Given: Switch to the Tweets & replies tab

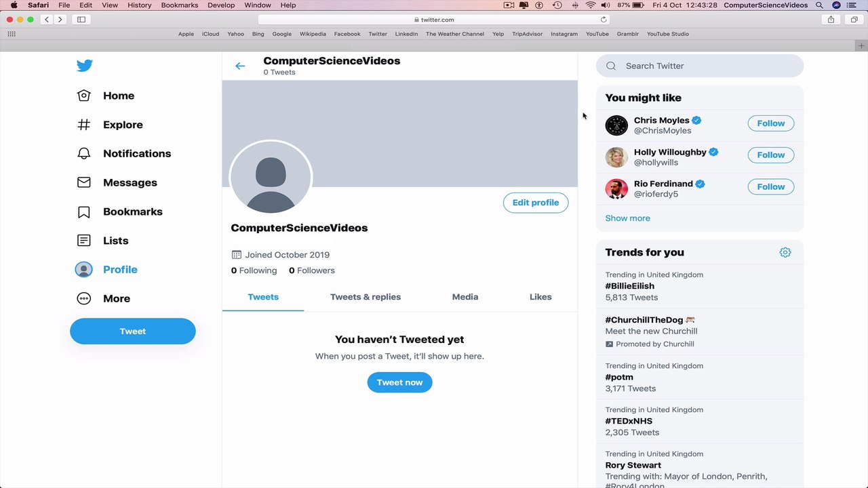Looking at the screenshot, I should click(366, 297).
